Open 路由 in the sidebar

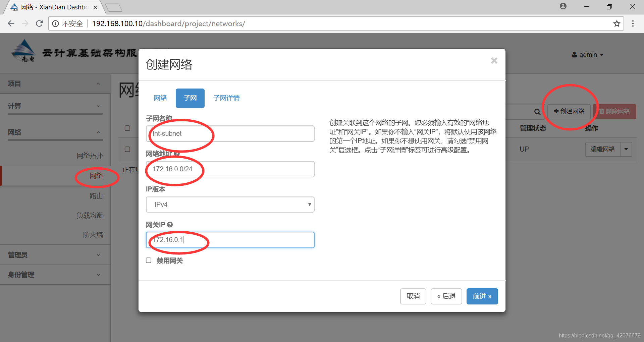click(96, 196)
